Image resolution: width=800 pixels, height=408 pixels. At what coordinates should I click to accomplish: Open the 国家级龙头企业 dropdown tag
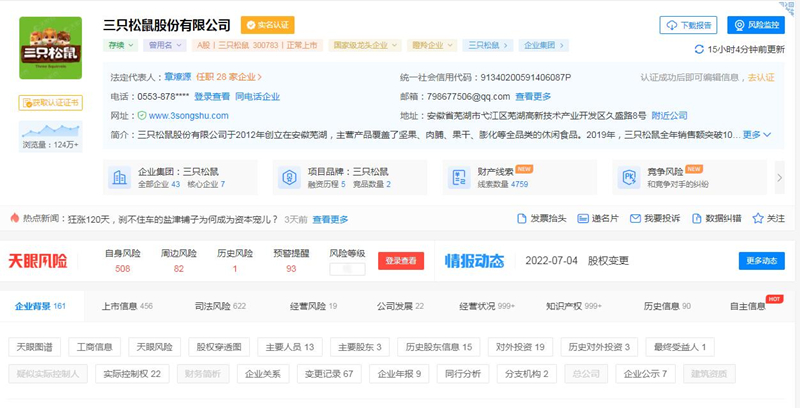pos(365,45)
